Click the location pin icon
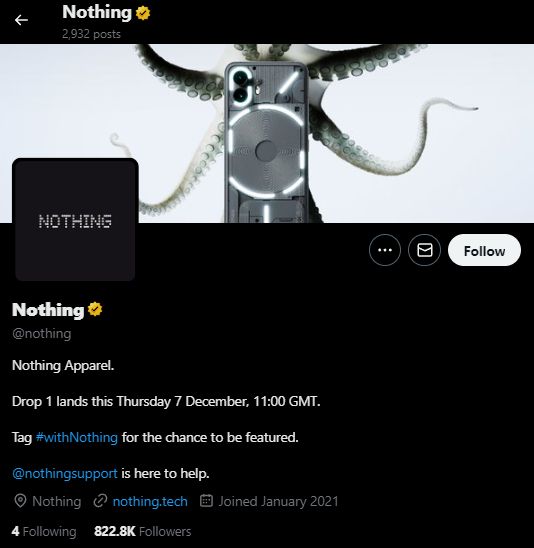Image resolution: width=534 pixels, height=548 pixels. tap(20, 501)
